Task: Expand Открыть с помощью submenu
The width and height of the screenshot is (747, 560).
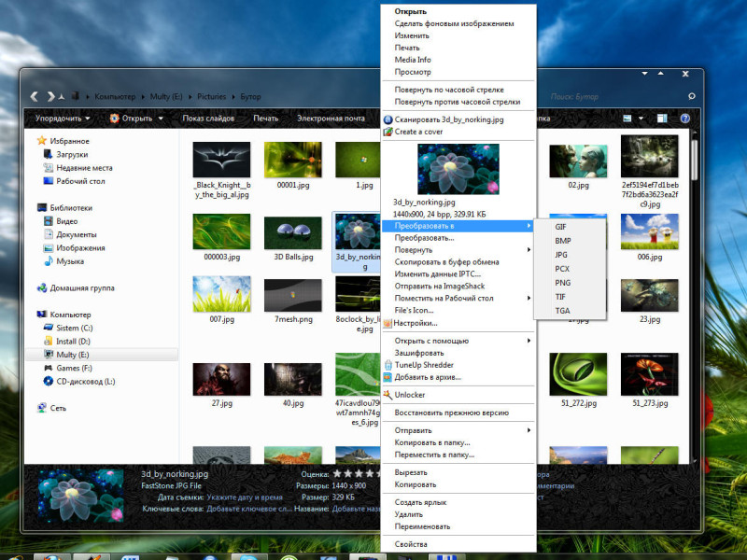Action: point(529,341)
